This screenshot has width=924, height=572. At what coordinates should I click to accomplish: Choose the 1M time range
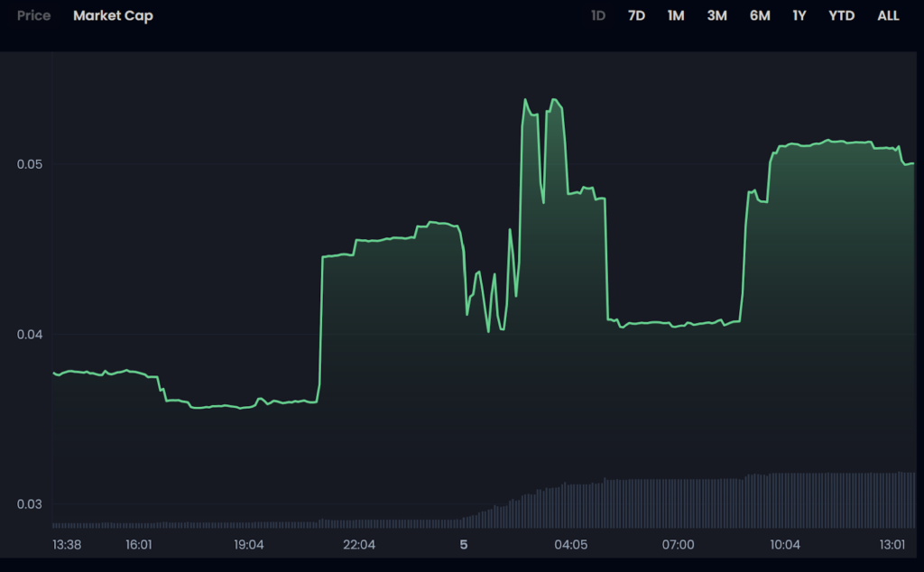pyautogui.click(x=676, y=16)
